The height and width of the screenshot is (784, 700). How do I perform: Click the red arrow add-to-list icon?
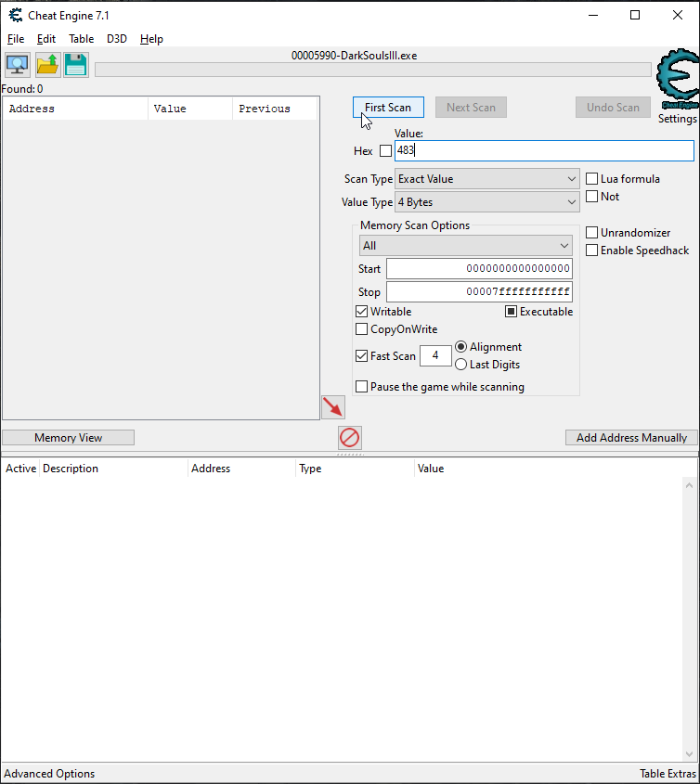click(332, 406)
